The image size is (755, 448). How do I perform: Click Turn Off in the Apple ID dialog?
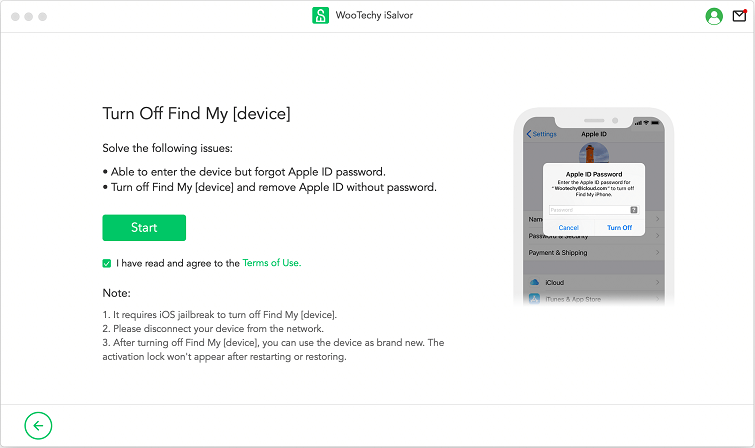pyautogui.click(x=619, y=228)
